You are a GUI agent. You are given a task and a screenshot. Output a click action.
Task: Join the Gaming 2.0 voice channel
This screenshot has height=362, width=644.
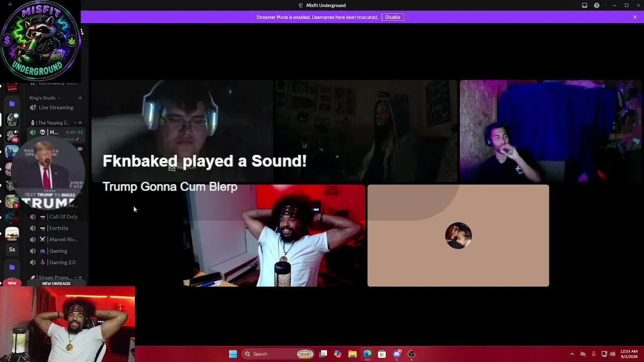(x=56, y=262)
